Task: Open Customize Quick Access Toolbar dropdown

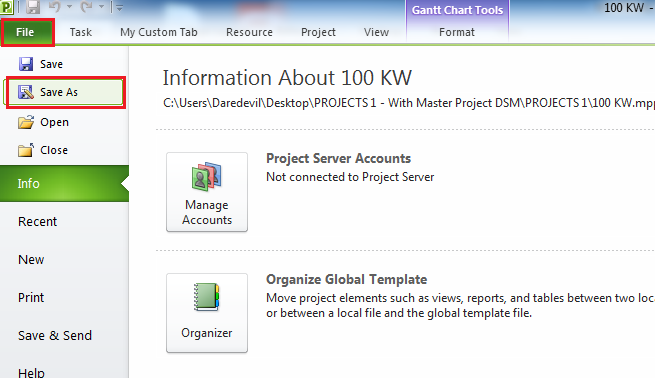Action: (119, 8)
